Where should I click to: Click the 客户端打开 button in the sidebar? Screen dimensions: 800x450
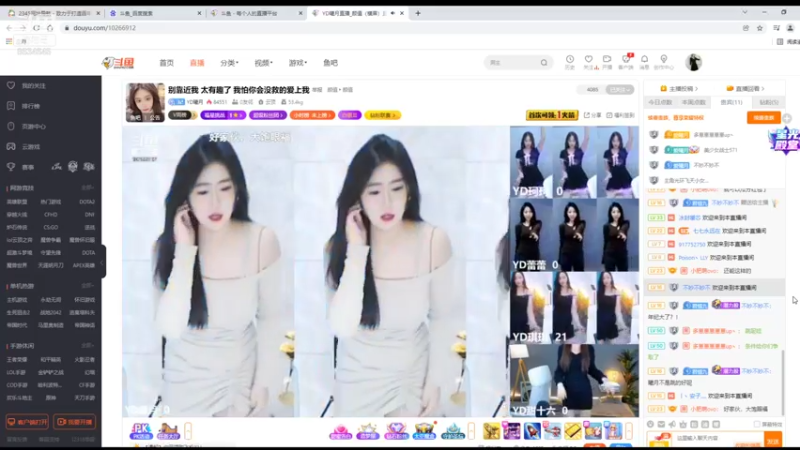pos(27,422)
